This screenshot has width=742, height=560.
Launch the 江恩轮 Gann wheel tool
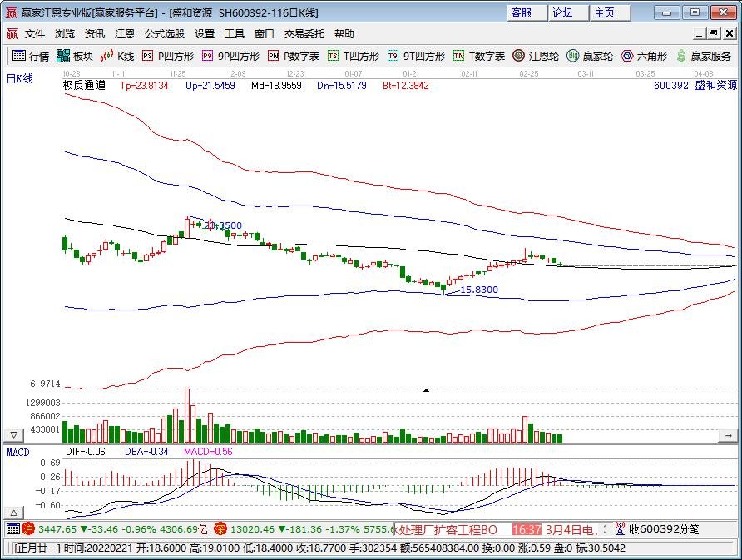coord(536,56)
